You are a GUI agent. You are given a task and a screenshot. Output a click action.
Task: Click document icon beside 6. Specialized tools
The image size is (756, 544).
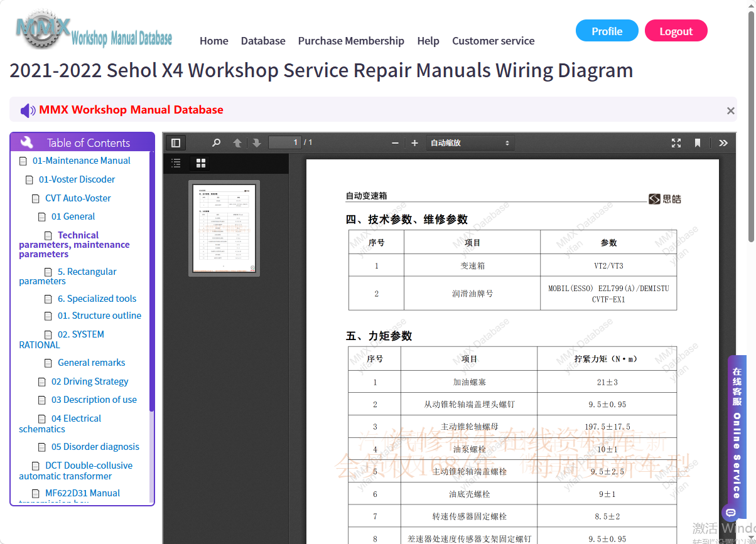(x=48, y=299)
